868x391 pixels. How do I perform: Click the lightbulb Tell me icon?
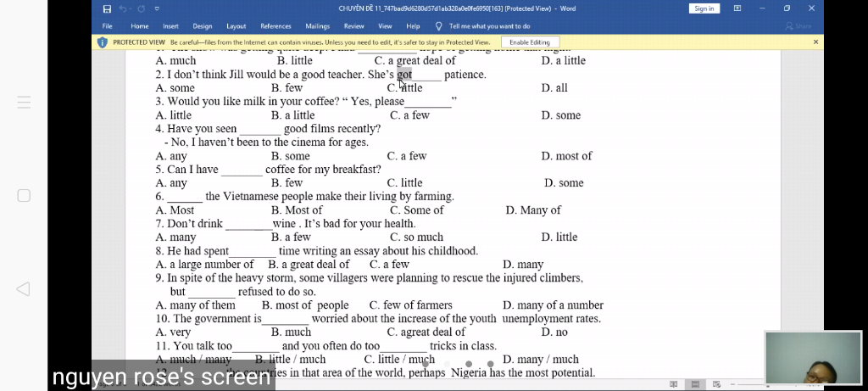(x=439, y=26)
